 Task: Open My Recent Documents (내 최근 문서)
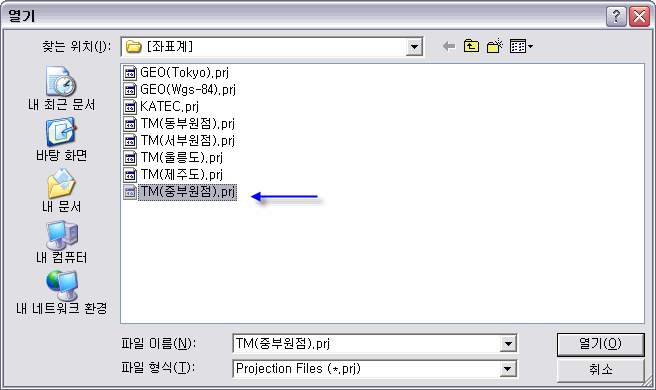[x=62, y=89]
